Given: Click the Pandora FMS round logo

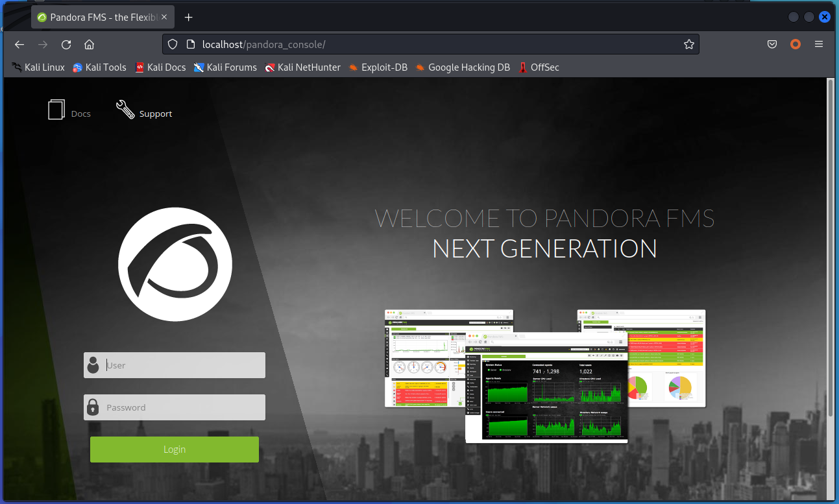Looking at the screenshot, I should (x=175, y=264).
